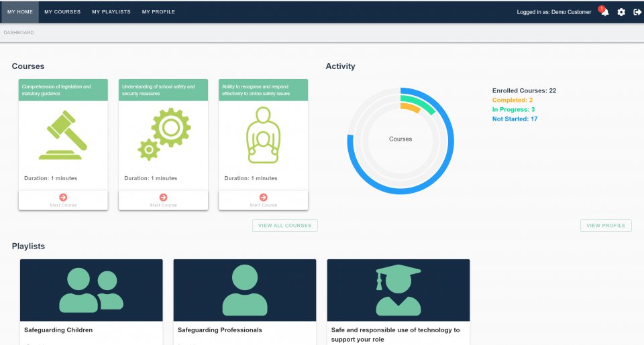Start the online safety issues course arrow

263,198
